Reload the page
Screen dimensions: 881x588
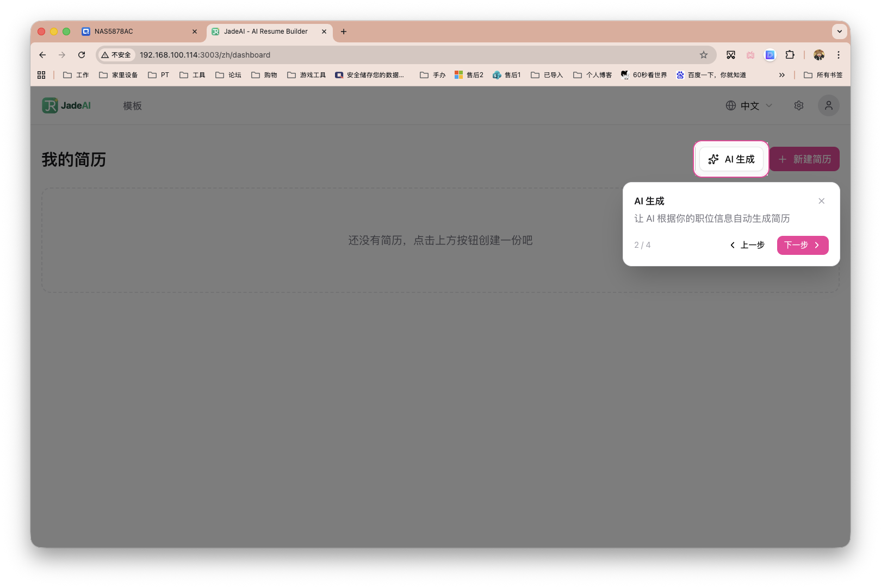click(x=82, y=55)
